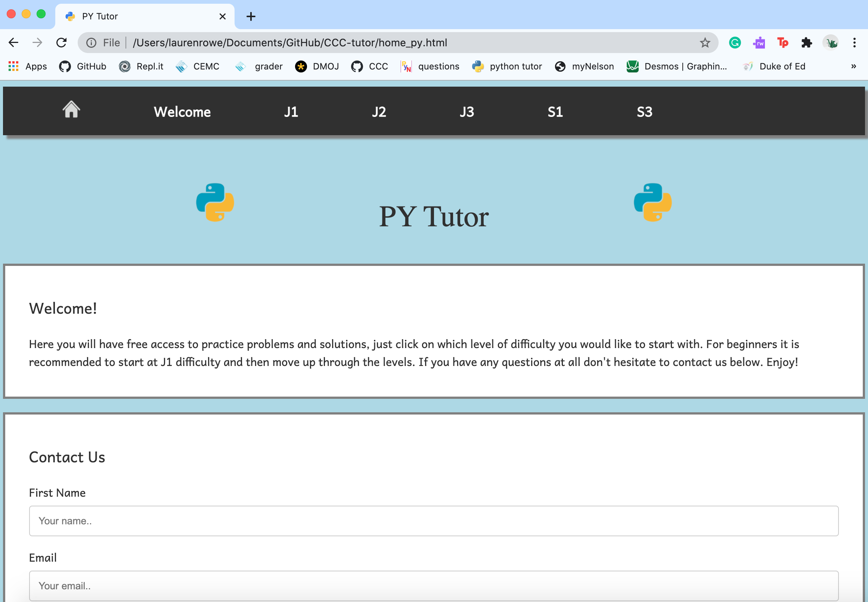Click the First Name input field
The image size is (868, 602).
click(433, 521)
